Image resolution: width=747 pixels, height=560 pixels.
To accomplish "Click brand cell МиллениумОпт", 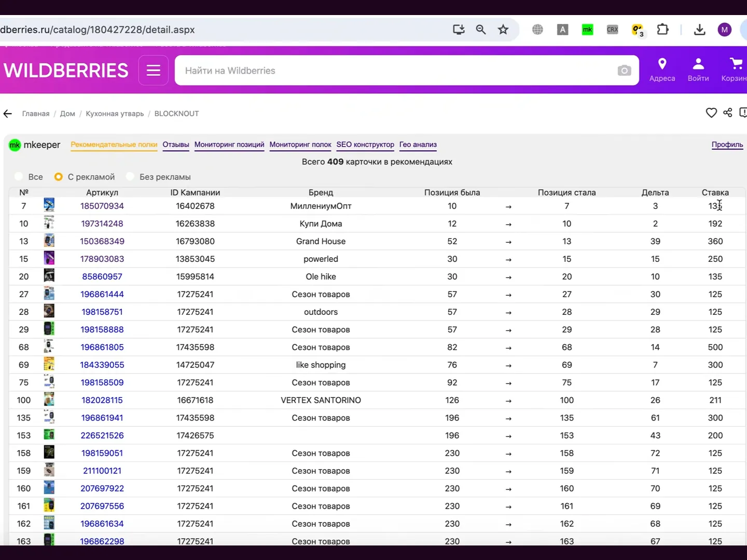I will (x=321, y=206).
